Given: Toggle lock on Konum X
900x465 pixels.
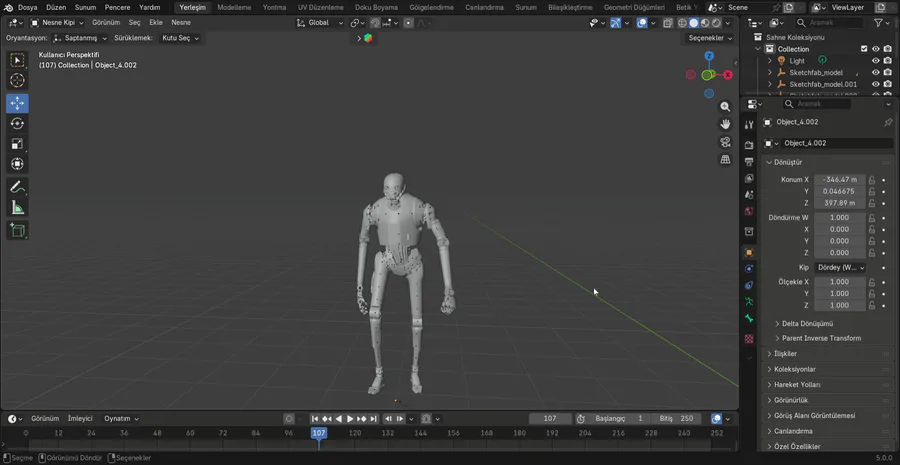Looking at the screenshot, I should point(871,180).
